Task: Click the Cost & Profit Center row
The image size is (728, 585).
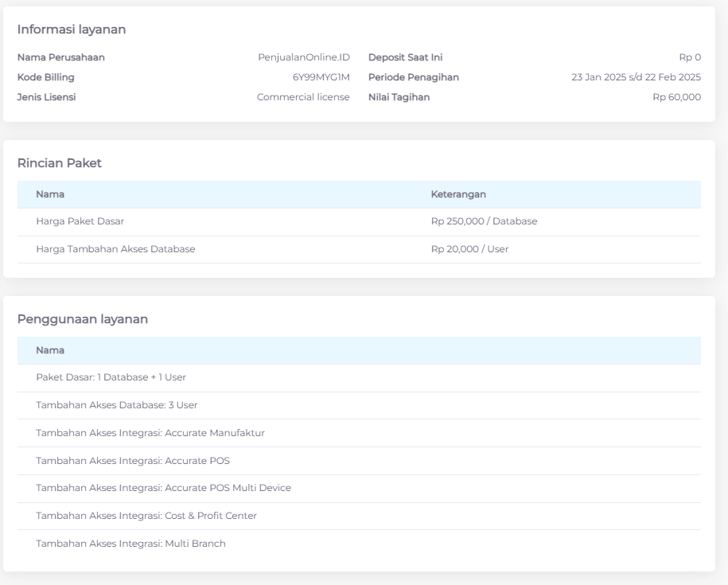Action: pyautogui.click(x=146, y=516)
